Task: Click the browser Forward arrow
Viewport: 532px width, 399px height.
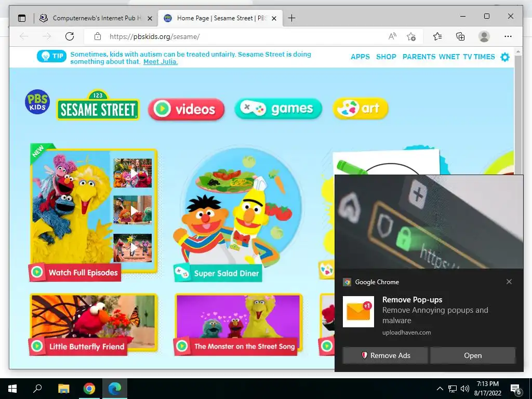Action: click(x=46, y=36)
